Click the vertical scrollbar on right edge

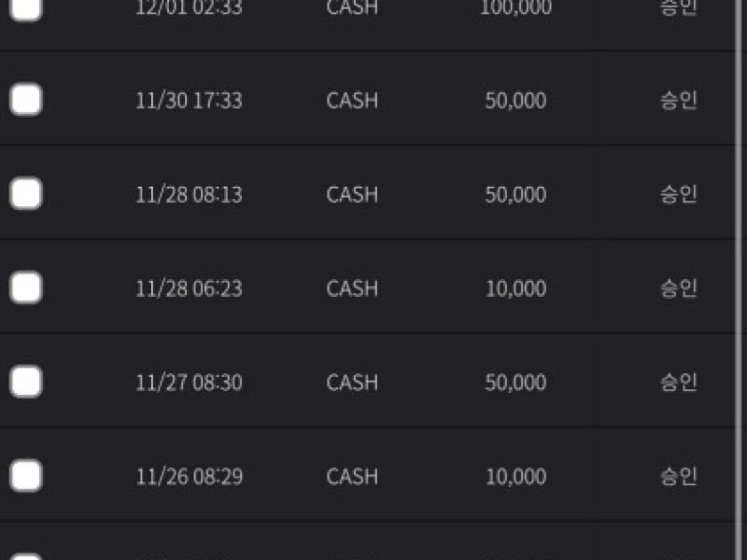pos(739,280)
